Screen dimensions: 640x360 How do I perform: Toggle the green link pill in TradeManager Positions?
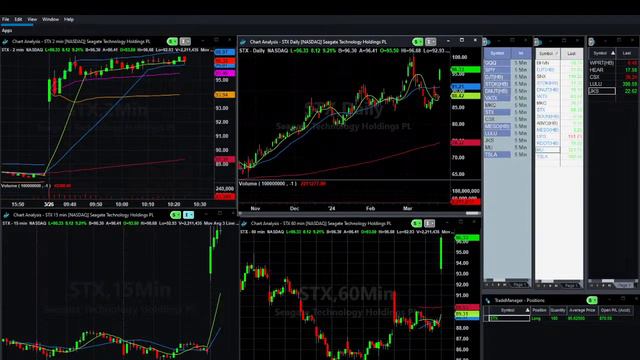pyautogui.click(x=592, y=300)
